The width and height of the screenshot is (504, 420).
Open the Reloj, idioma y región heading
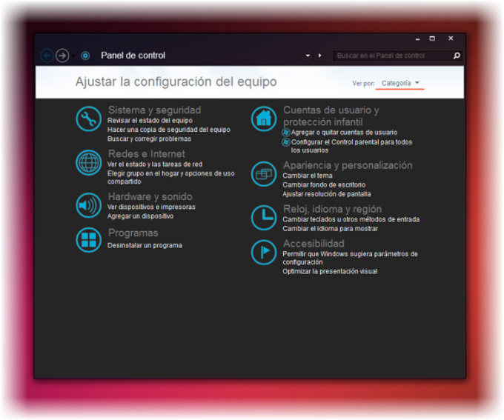(332, 209)
